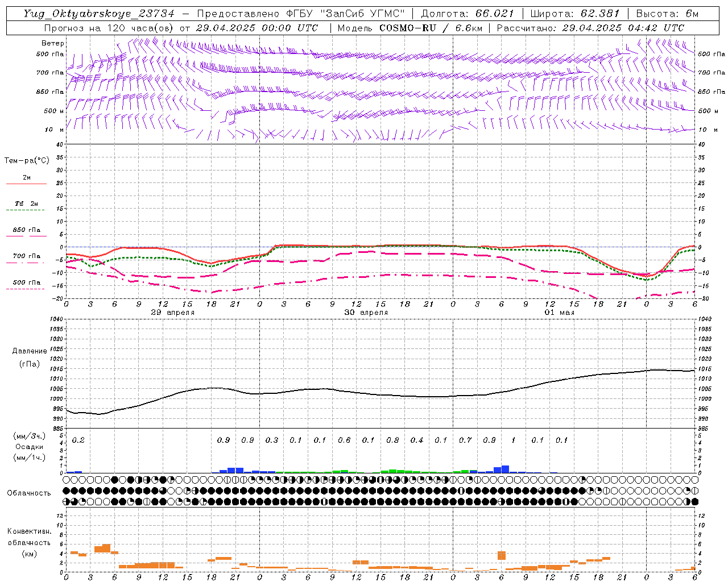Click the 850 гПа temperature legend entry
The height and width of the screenshot is (582, 728).
[26, 230]
